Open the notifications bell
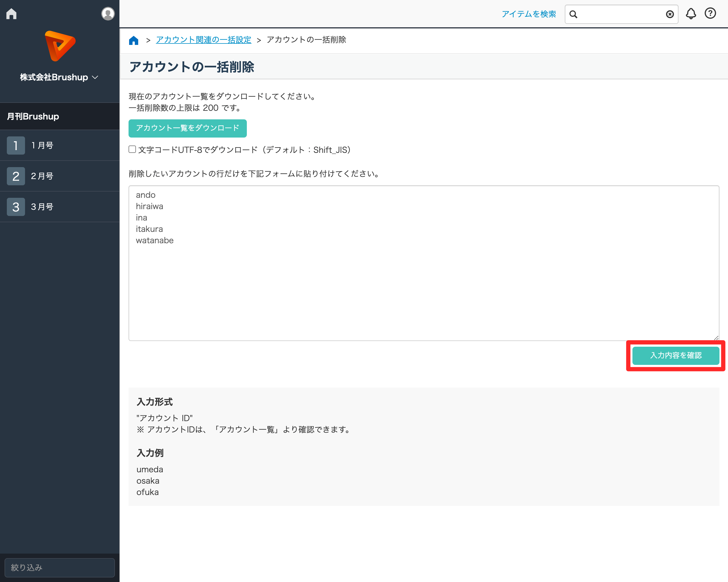The image size is (728, 582). 691,14
